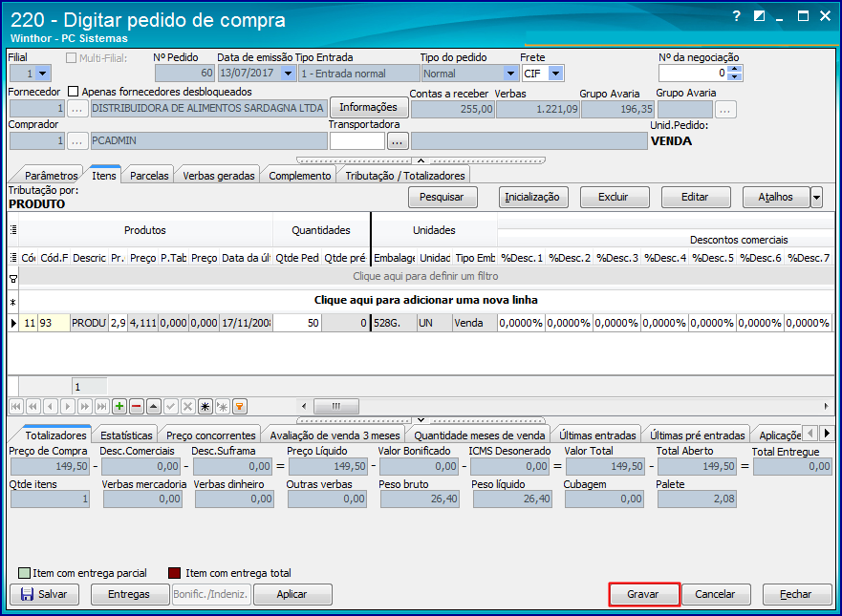The image size is (842, 616).
Task: Click the orange filter funnel icon
Action: pos(240,406)
